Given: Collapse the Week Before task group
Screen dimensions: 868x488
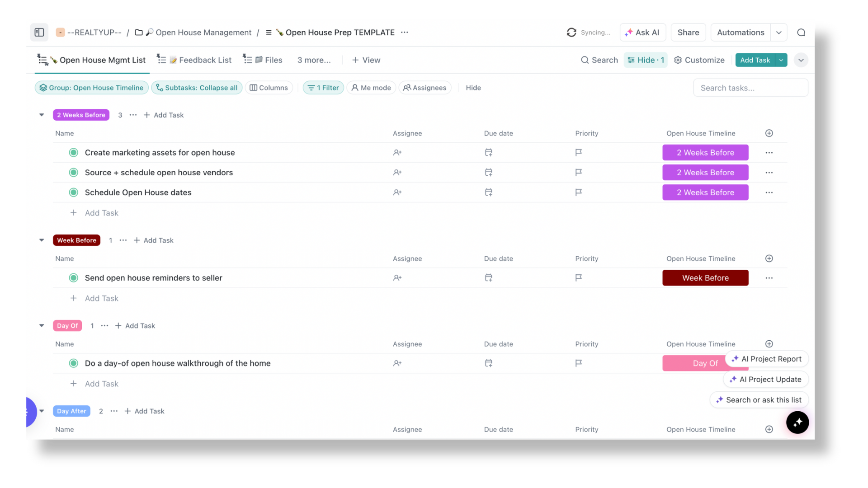Looking at the screenshot, I should point(41,239).
